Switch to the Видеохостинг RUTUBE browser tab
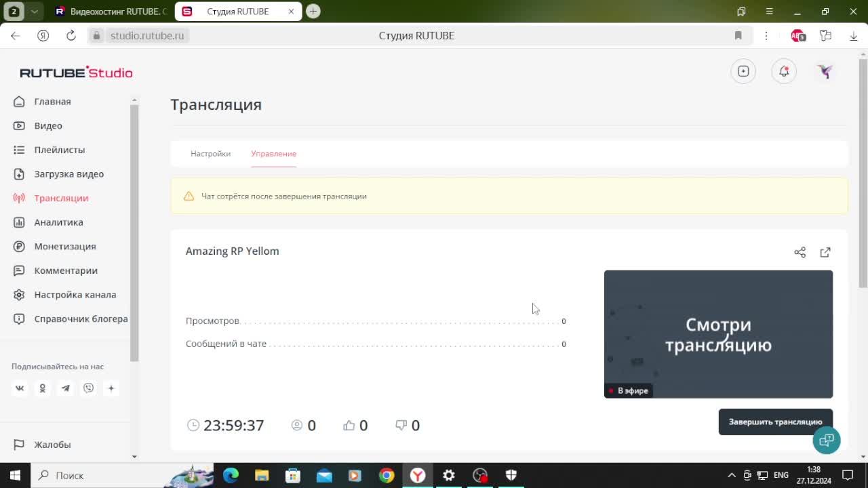 [111, 12]
